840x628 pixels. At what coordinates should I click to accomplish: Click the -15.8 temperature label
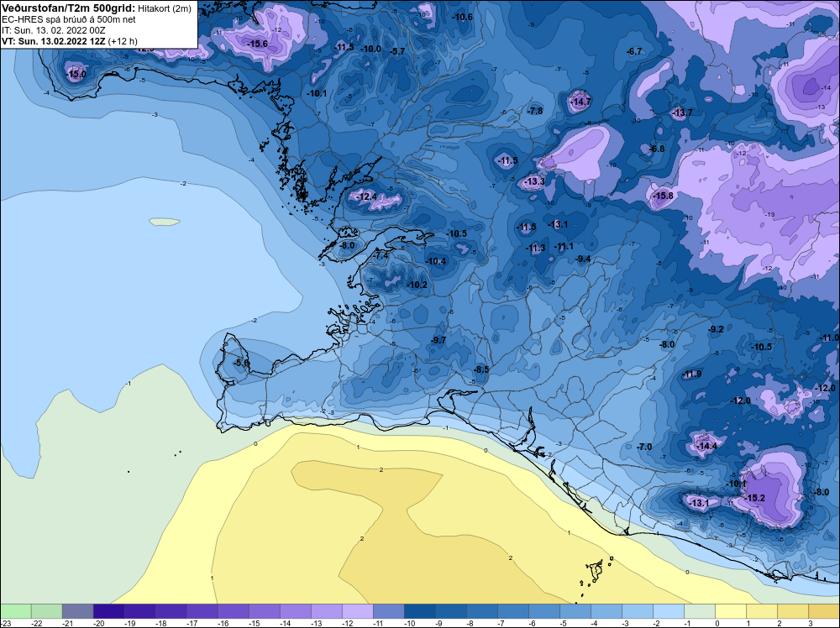[664, 196]
